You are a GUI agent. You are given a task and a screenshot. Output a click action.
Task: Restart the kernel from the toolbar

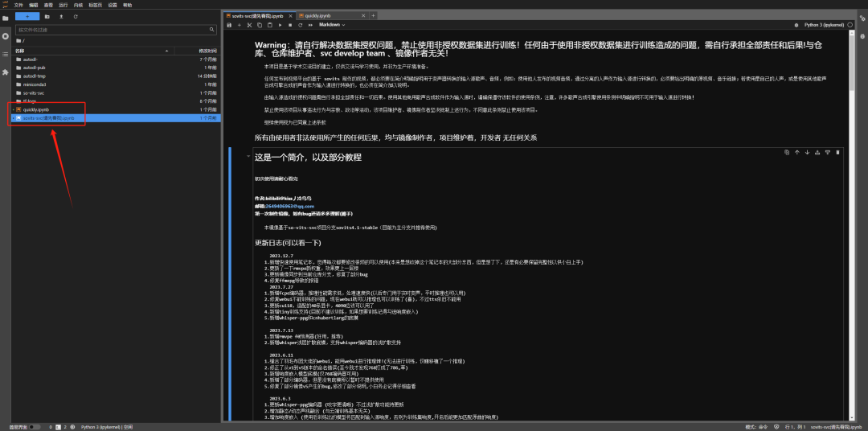click(300, 25)
